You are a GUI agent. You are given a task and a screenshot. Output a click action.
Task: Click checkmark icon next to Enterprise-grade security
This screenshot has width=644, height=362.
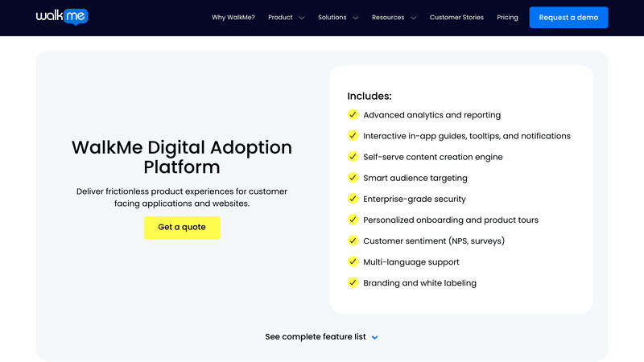click(353, 199)
